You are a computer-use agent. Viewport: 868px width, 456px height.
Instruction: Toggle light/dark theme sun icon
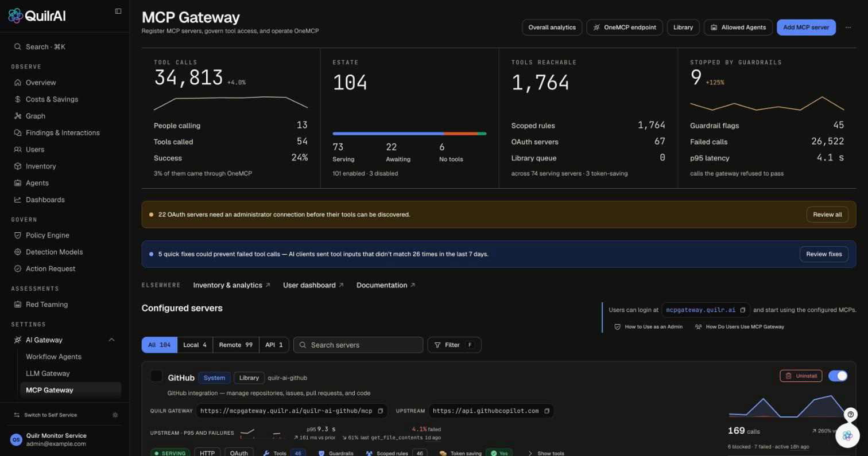[x=115, y=415]
